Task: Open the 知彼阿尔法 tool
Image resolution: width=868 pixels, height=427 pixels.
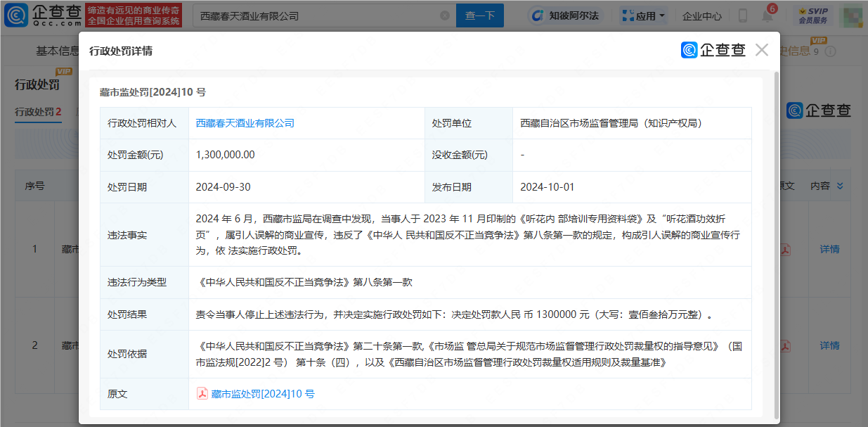Action: [566, 15]
